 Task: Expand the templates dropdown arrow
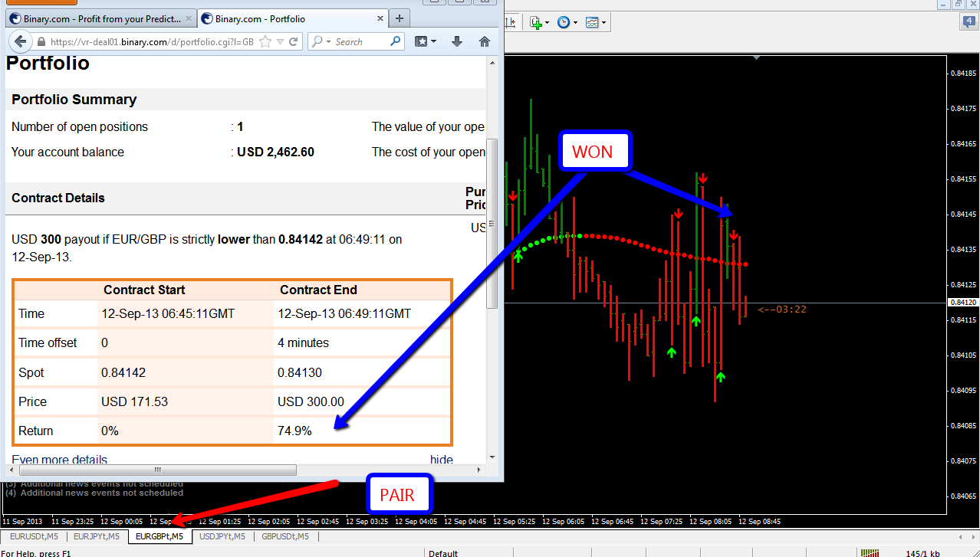click(603, 23)
